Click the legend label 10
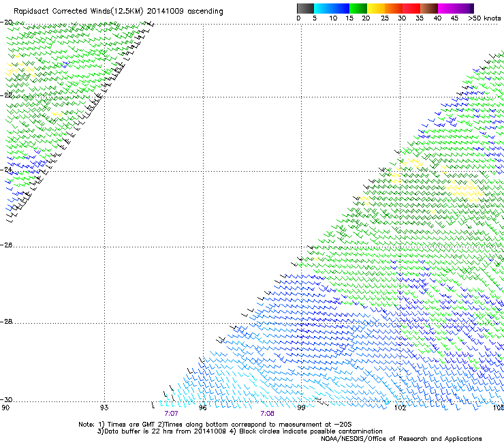 (333, 18)
